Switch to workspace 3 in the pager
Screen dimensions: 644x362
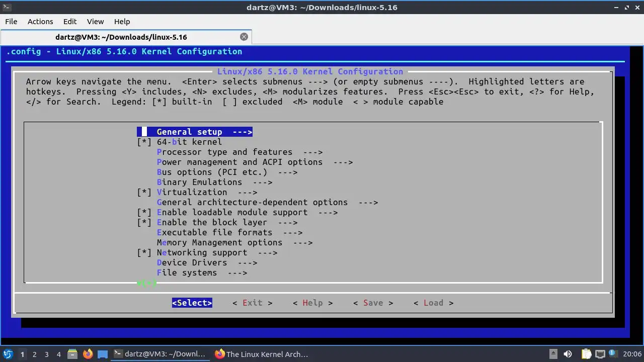coord(46,354)
